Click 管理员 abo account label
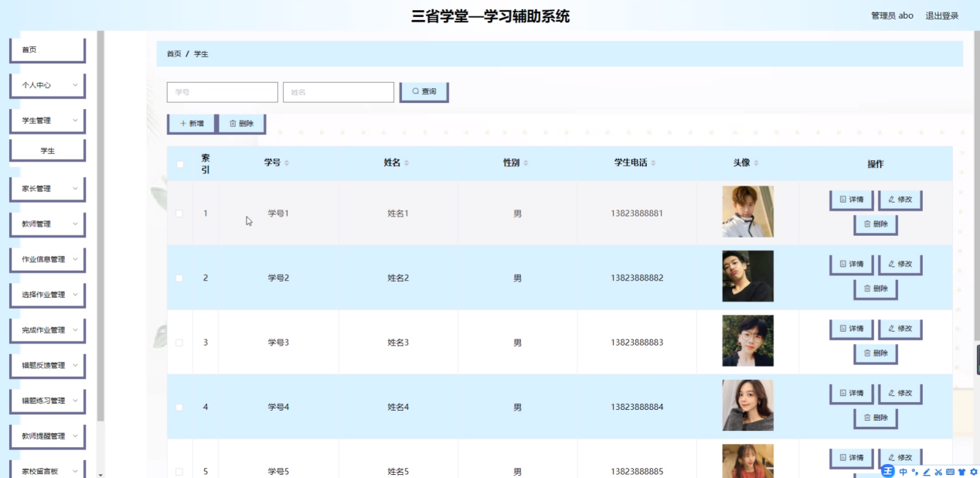 pyautogui.click(x=892, y=15)
